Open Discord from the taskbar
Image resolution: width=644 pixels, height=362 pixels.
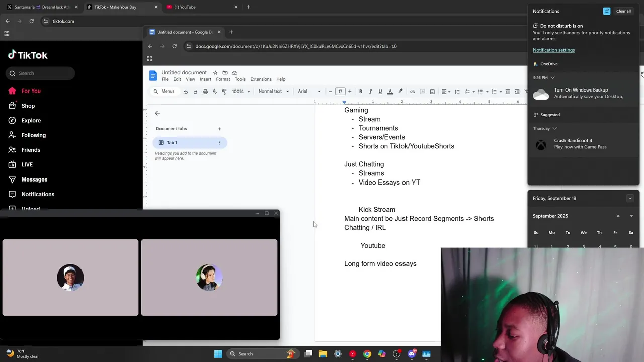click(x=412, y=354)
